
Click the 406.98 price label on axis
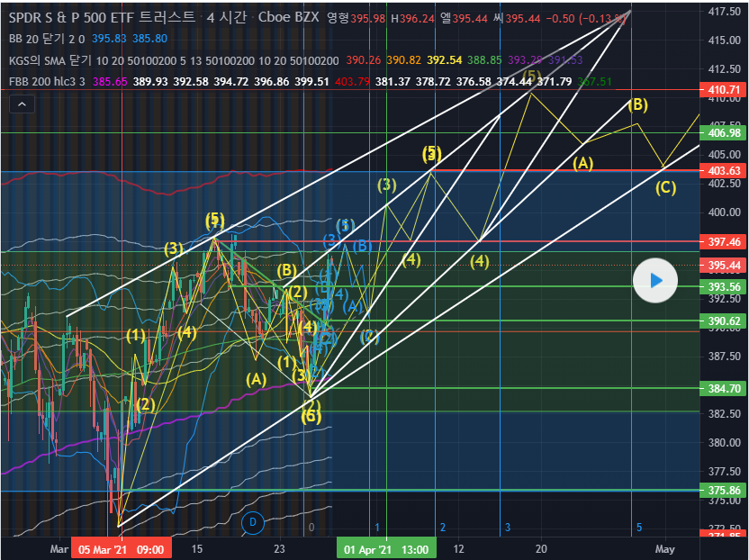click(724, 133)
